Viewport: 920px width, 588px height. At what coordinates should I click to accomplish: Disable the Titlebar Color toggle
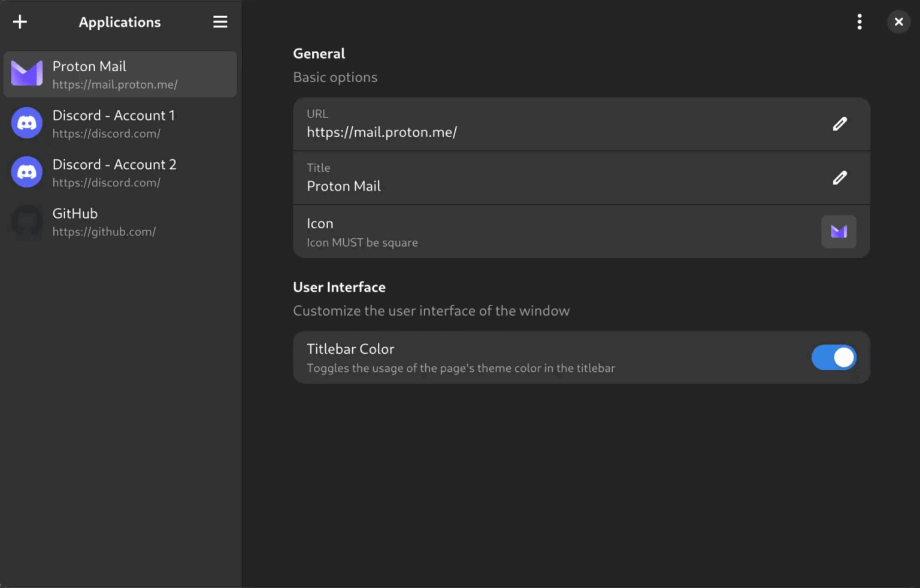(834, 357)
